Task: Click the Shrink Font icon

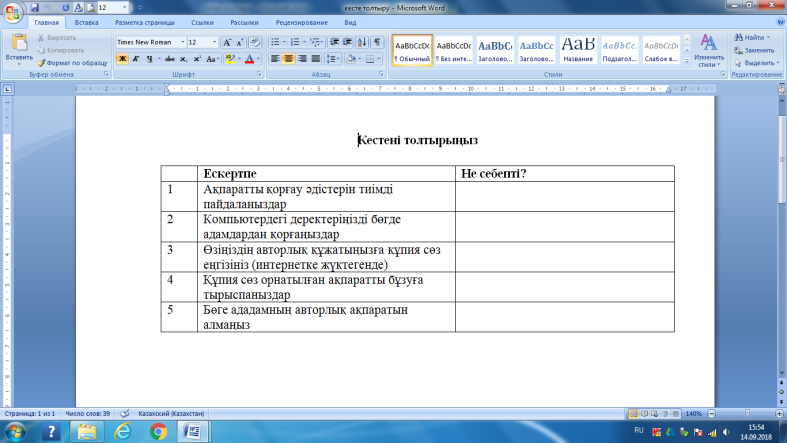Action: 240,43
